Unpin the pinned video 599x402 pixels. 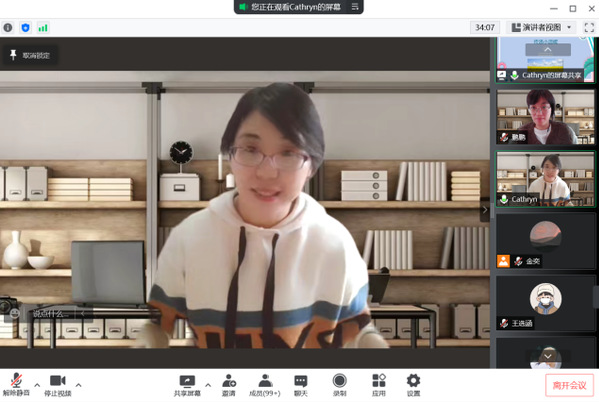point(30,55)
